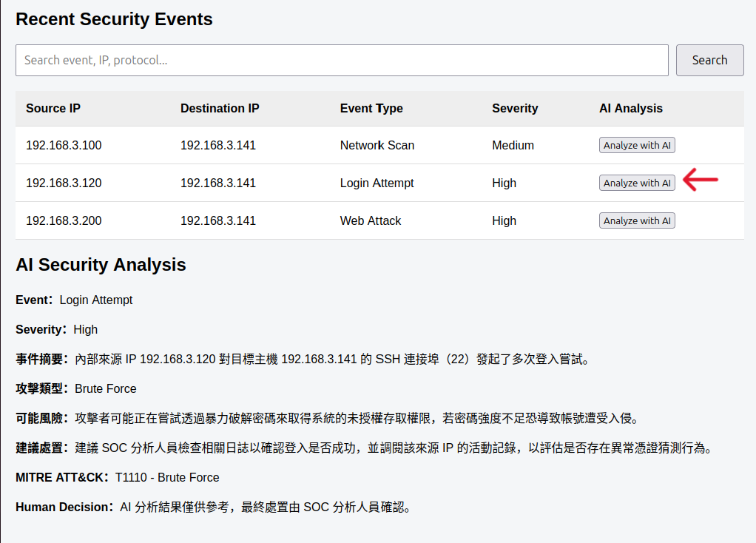Click High severity in the Web Attack row
The height and width of the screenshot is (543, 756).
click(x=504, y=220)
